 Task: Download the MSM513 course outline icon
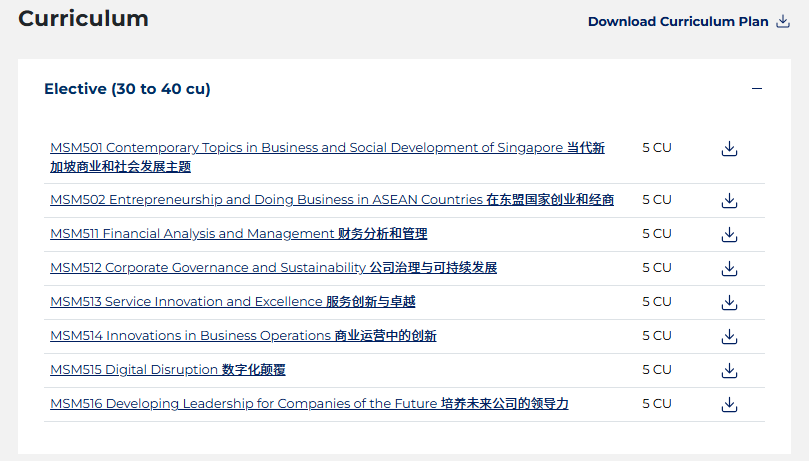point(729,302)
